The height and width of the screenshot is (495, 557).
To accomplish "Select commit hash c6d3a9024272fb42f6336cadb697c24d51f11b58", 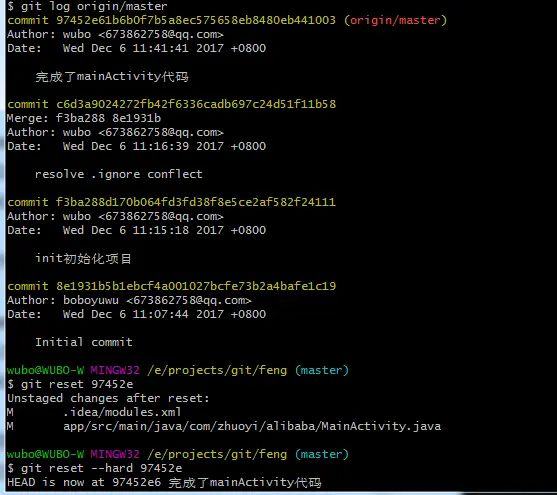I will 196,104.
